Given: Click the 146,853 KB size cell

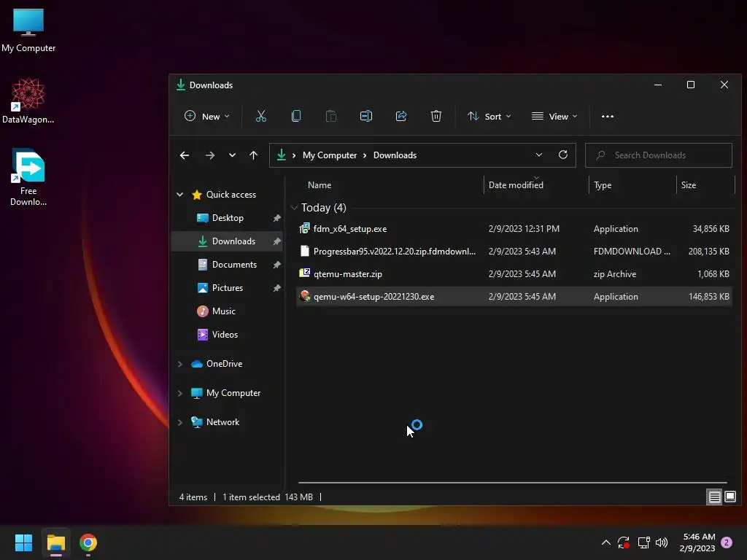Looking at the screenshot, I should (x=708, y=296).
